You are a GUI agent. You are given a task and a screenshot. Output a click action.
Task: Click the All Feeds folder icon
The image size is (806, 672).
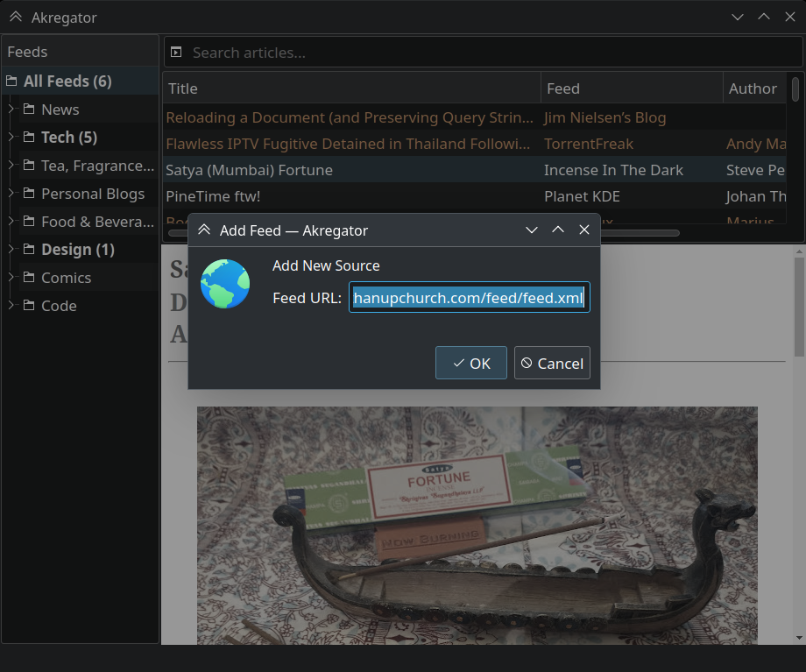tap(11, 81)
